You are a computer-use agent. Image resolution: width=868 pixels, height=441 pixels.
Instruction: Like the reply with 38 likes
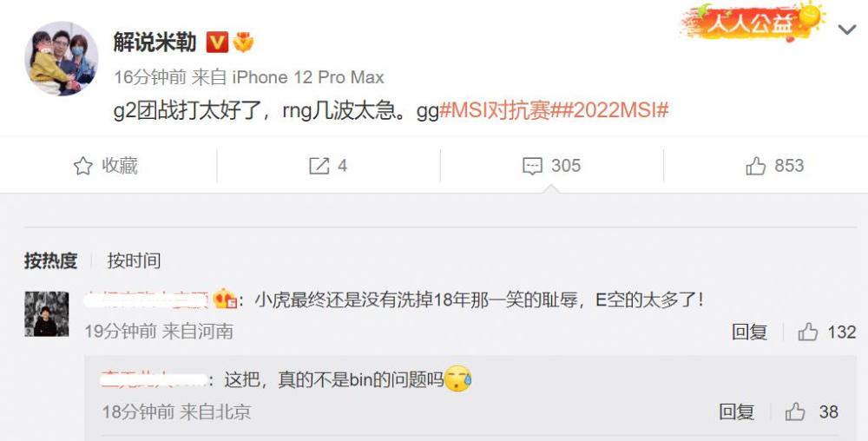pos(812,411)
